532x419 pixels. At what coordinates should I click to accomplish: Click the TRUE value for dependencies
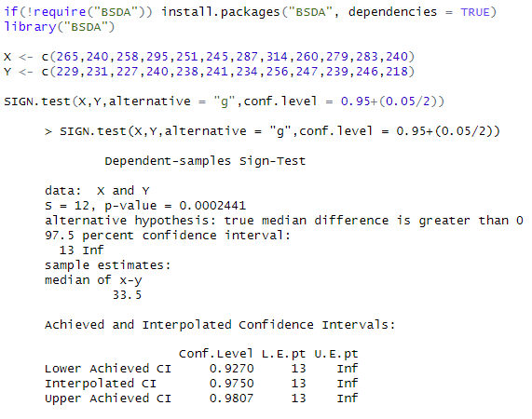point(475,12)
